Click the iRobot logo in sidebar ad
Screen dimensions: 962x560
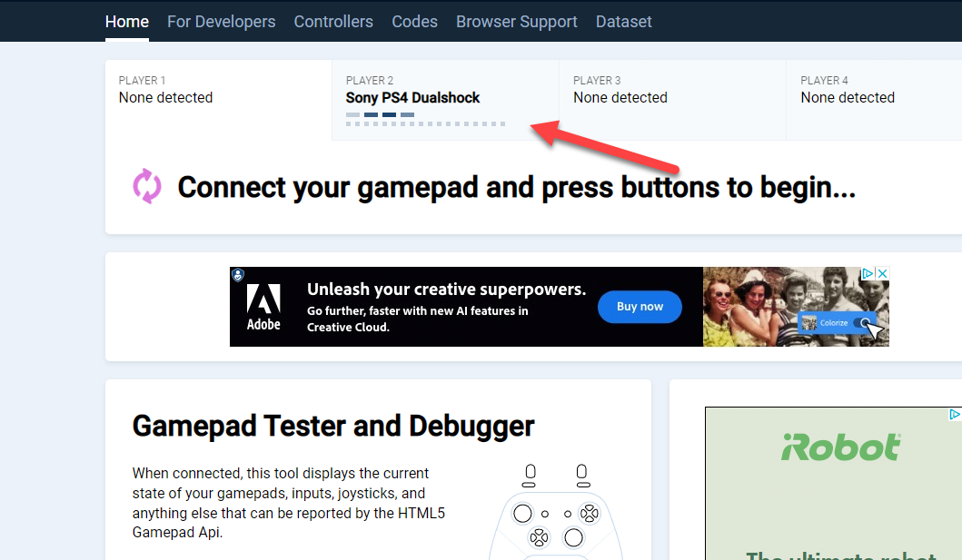pos(841,447)
